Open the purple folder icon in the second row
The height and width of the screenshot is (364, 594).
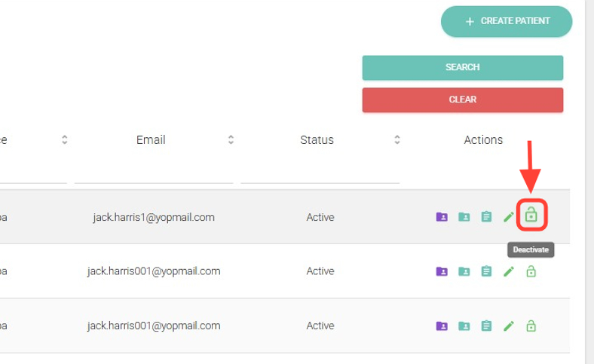[442, 271]
